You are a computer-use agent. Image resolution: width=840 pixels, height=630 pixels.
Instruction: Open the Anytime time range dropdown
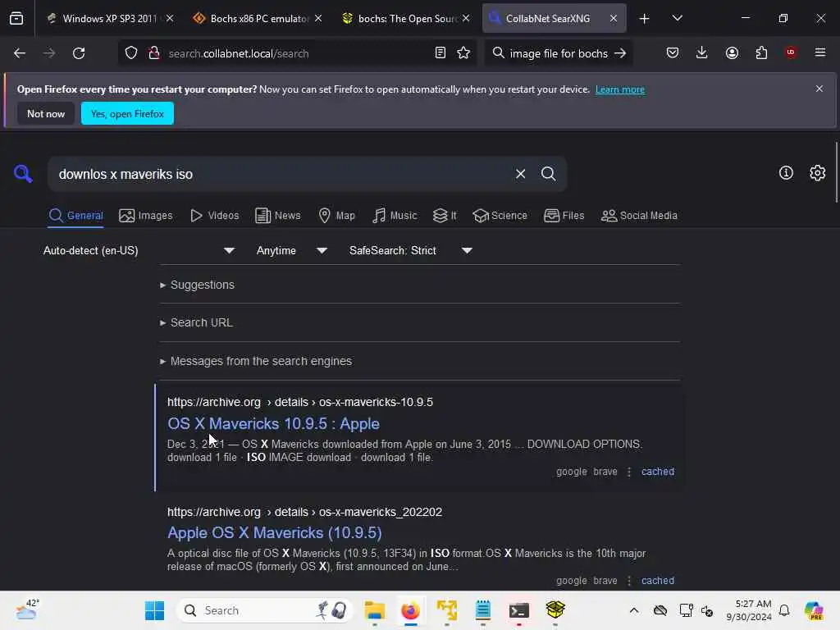[x=291, y=250]
